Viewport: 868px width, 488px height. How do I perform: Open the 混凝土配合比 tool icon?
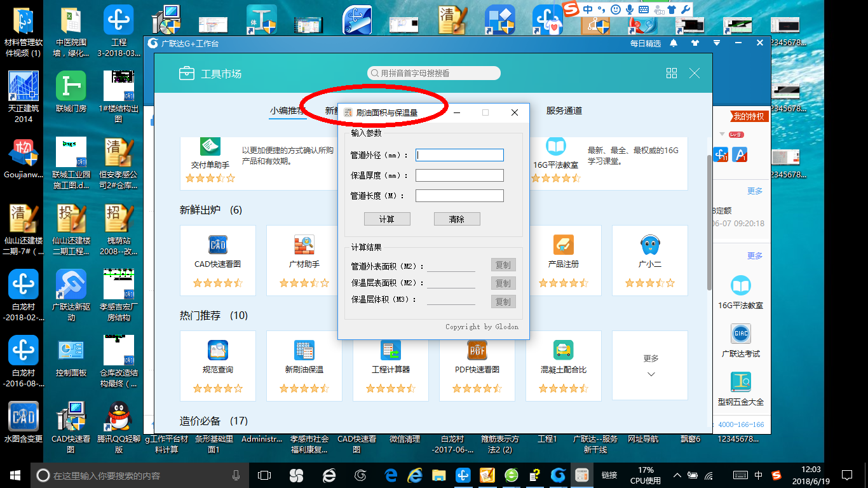pos(564,350)
